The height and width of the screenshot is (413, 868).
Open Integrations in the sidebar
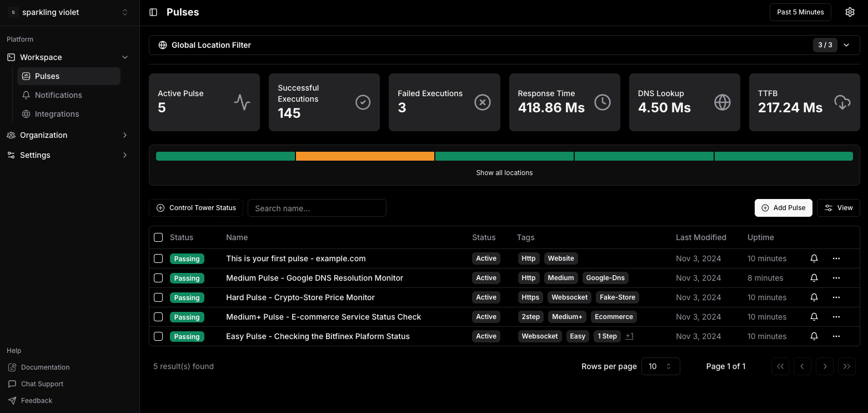[69, 114]
